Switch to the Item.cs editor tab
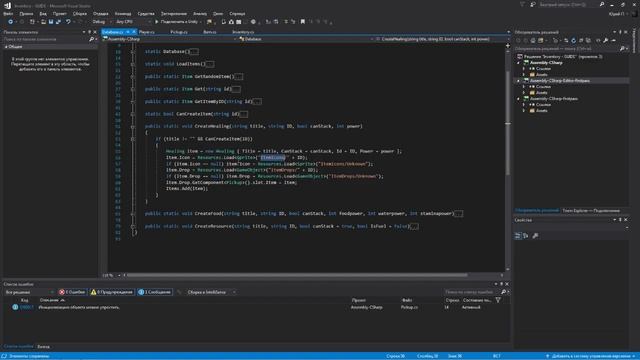This screenshot has height=360, width=640. tap(210, 32)
